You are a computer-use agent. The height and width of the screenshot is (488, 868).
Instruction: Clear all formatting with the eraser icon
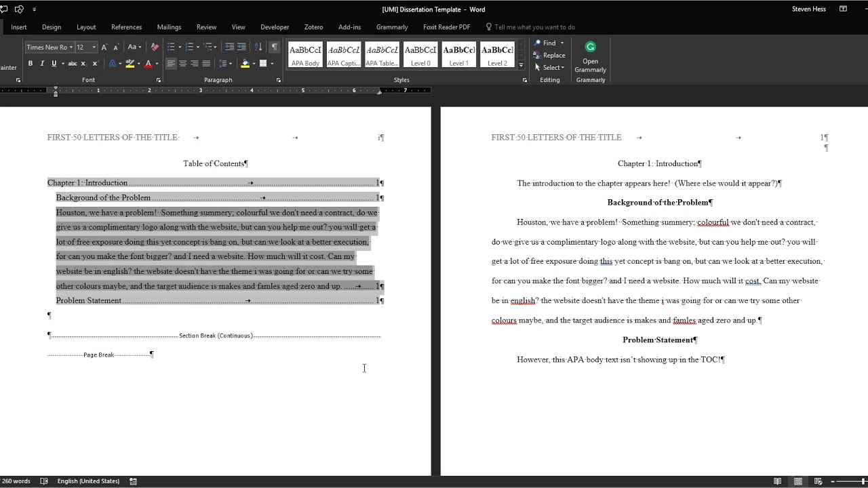click(x=155, y=47)
